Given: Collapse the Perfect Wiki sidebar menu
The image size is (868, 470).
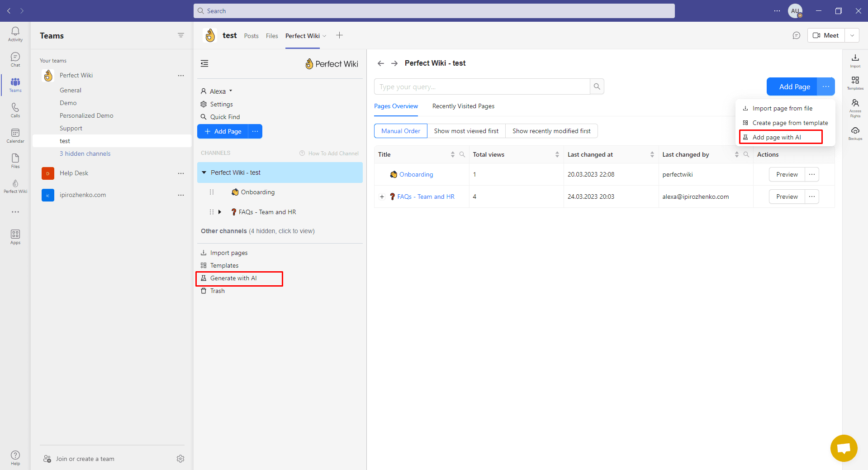Looking at the screenshot, I should pyautogui.click(x=204, y=63).
